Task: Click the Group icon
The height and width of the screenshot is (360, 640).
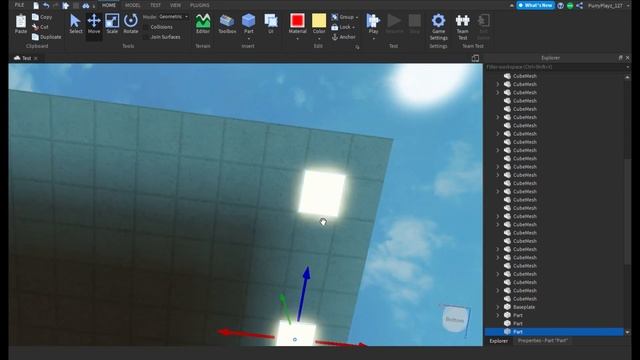Action: coord(335,17)
